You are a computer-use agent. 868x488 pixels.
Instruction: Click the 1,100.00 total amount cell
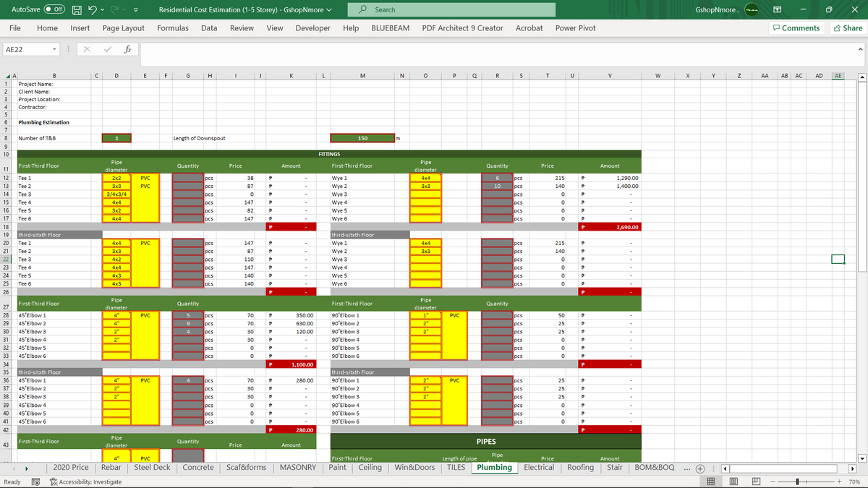click(x=292, y=364)
